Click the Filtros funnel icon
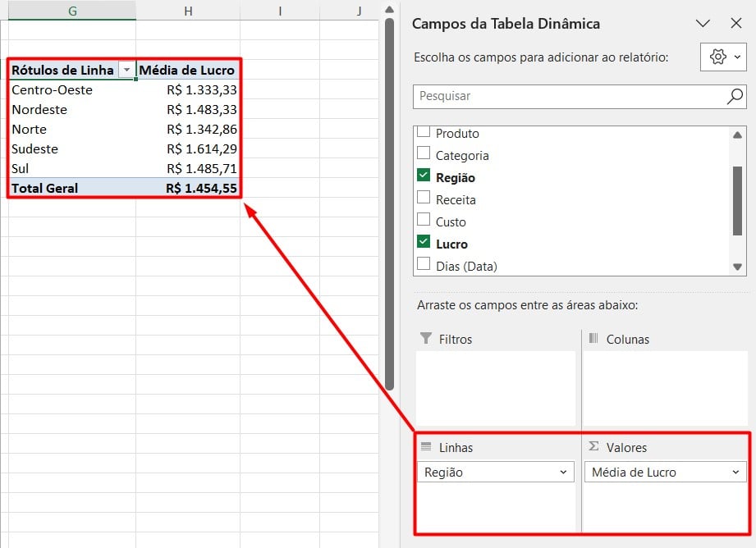The height and width of the screenshot is (548, 756). (x=425, y=339)
